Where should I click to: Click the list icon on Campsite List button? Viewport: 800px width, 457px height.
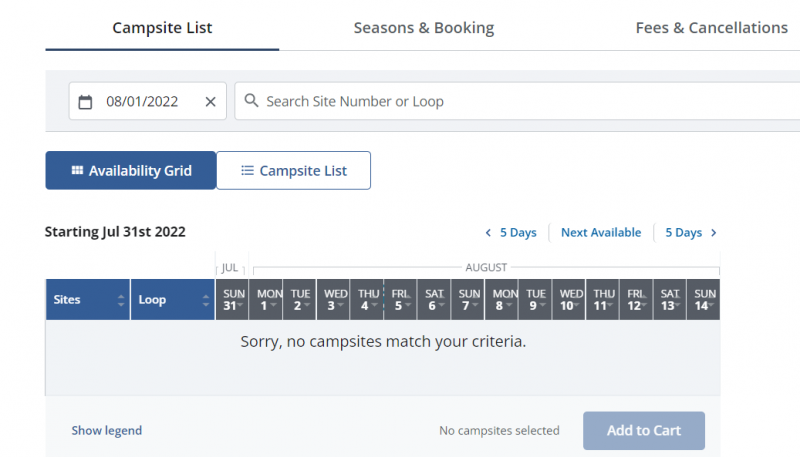pos(247,170)
